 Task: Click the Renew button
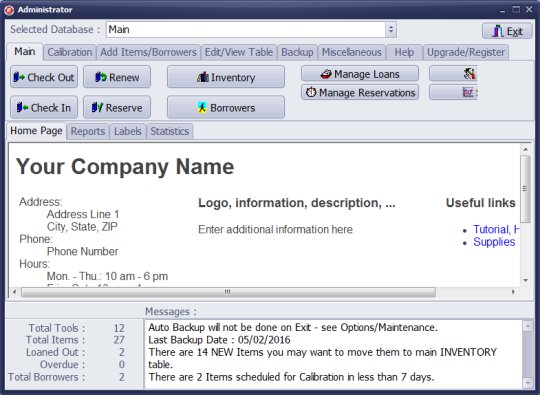coord(117,77)
